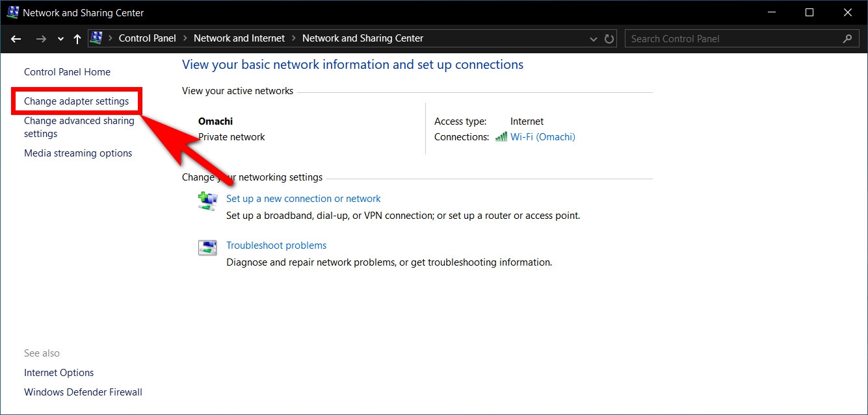
Task: Expand chevron after Control Panel breadcrumb
Action: (185, 38)
